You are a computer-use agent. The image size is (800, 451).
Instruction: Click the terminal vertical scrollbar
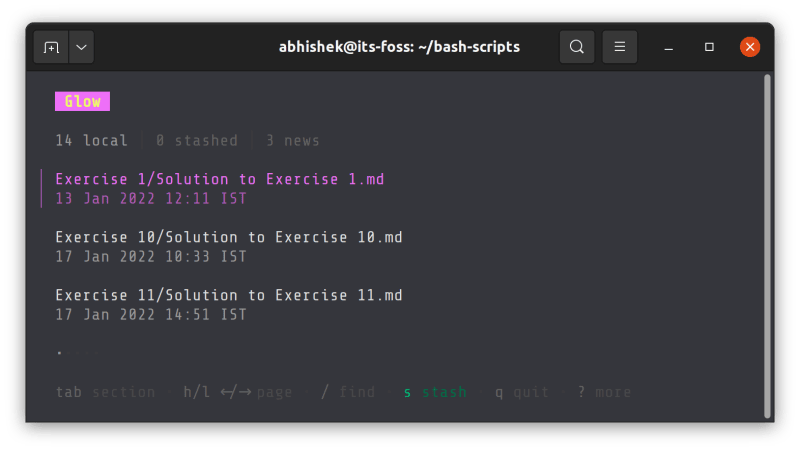point(767,245)
